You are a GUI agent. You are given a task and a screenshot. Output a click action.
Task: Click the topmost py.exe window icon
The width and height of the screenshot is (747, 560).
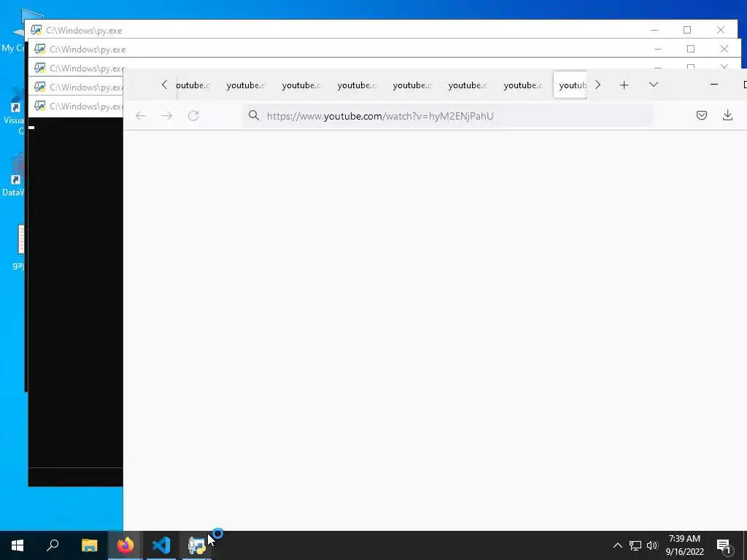[x=36, y=30]
